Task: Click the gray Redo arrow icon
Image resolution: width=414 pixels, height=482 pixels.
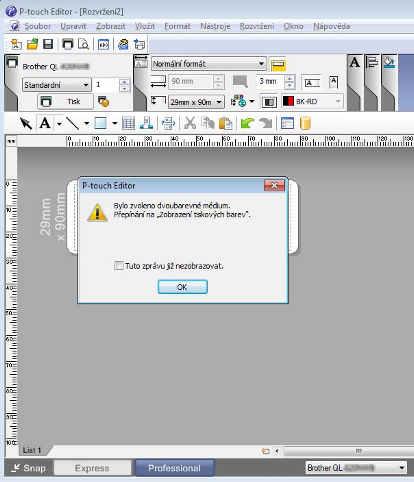Action: 266,123
